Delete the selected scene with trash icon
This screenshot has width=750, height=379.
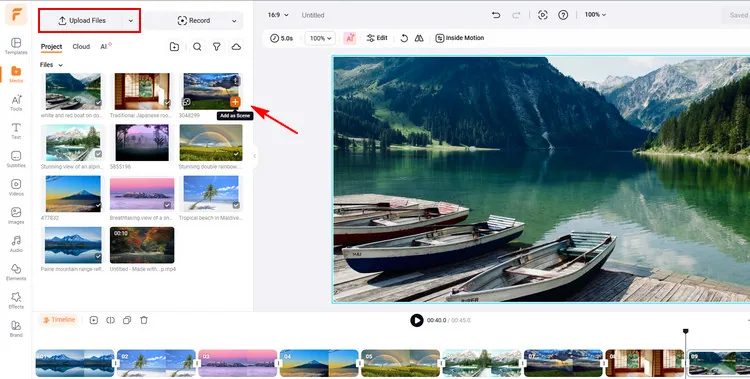pyautogui.click(x=144, y=320)
